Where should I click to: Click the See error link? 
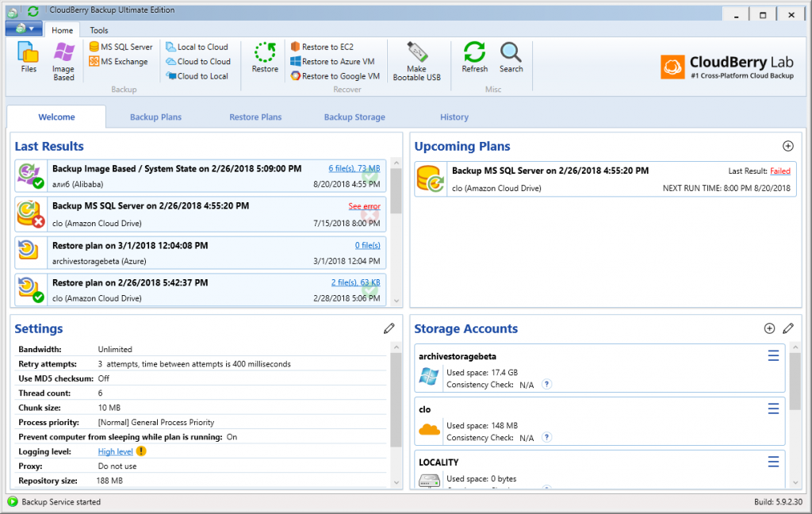coord(364,205)
